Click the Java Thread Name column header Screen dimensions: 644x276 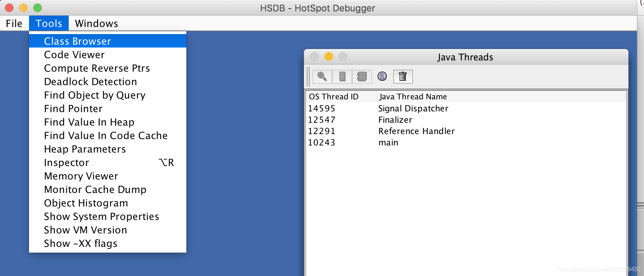[x=501, y=96]
